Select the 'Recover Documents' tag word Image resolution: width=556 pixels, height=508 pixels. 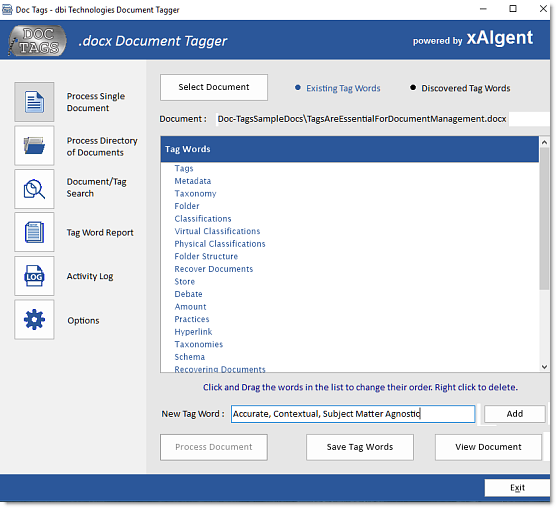(213, 269)
